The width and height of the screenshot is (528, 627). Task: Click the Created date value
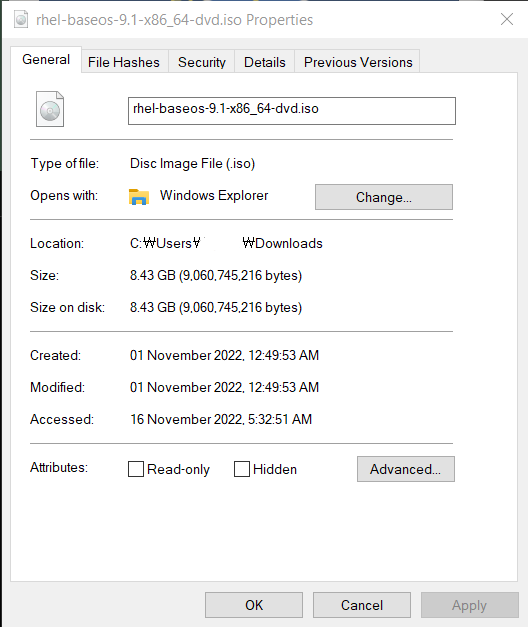(x=224, y=355)
